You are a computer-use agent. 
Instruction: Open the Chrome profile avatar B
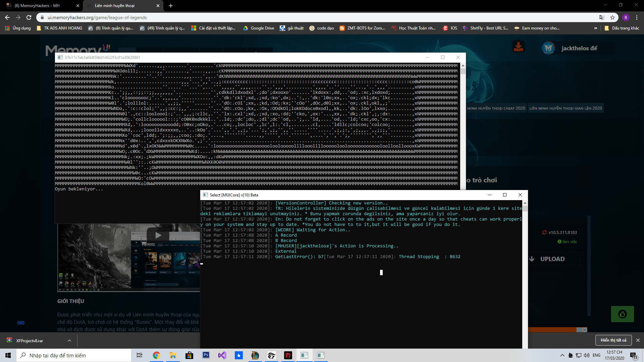click(626, 17)
